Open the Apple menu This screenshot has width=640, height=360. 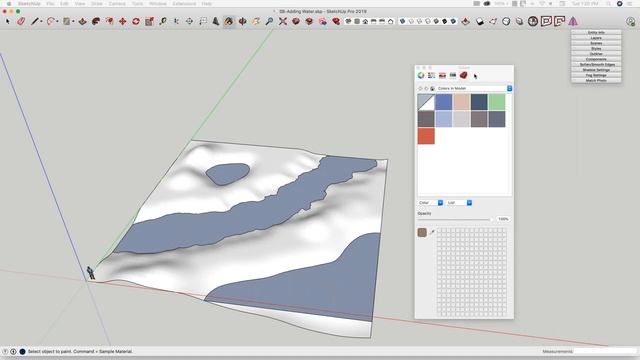9,4
